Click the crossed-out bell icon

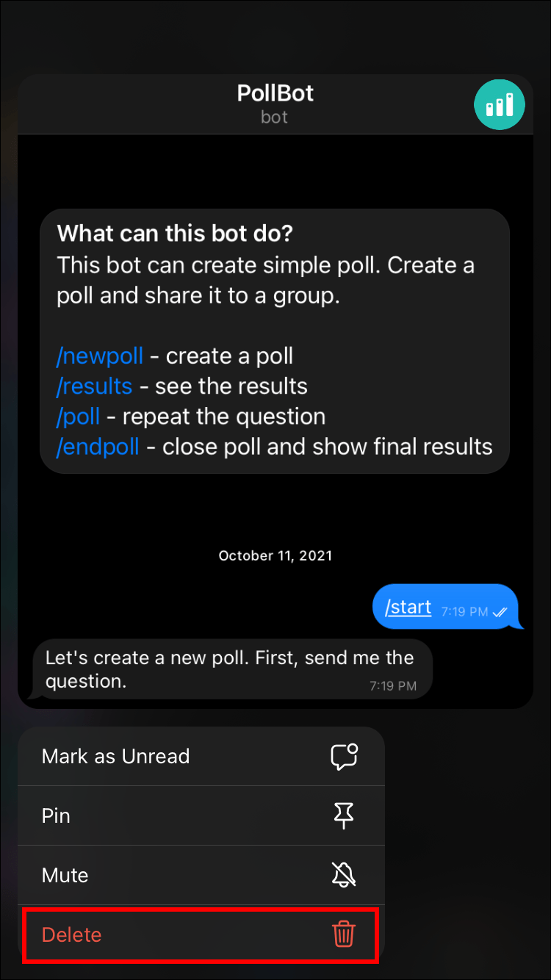(x=344, y=875)
